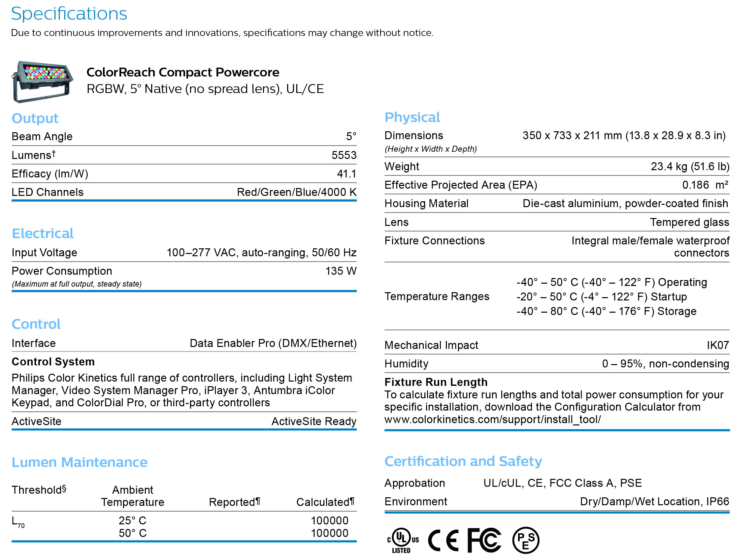Click the Electrical section heading

43,233
